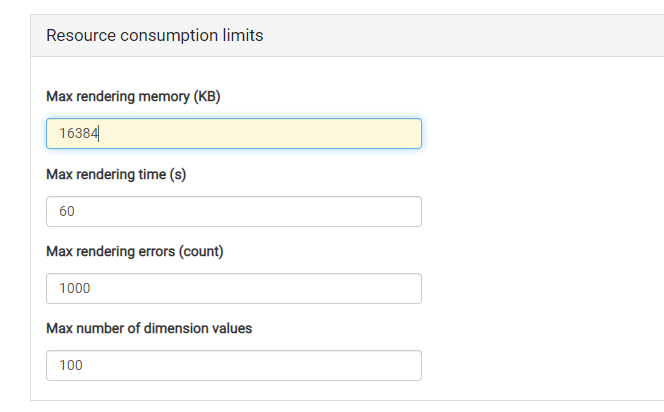
Task: Place cursor on the 60 value text
Action: click(67, 211)
